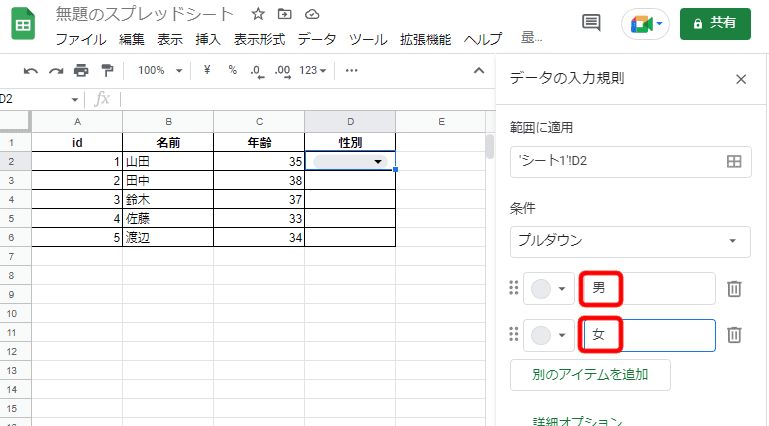
Task: Select data range grid icon
Action: (734, 161)
